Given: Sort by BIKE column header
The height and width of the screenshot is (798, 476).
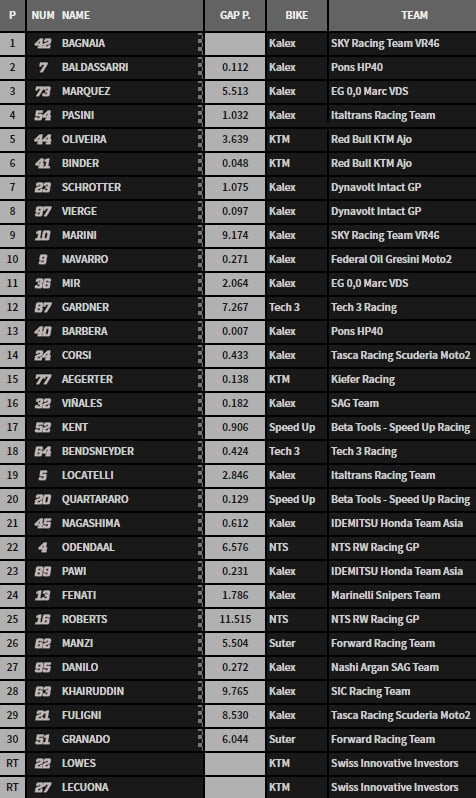Looking at the screenshot, I should [x=297, y=15].
